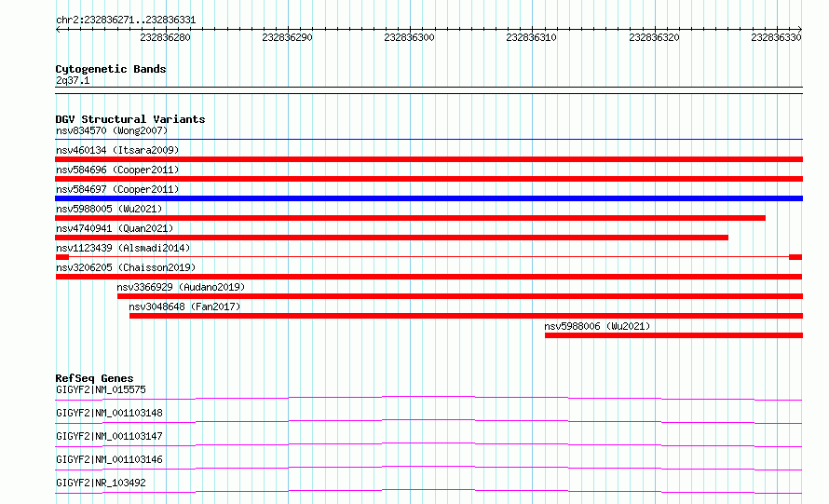Open nsv5988006 (Wu2021) variant label

[597, 326]
